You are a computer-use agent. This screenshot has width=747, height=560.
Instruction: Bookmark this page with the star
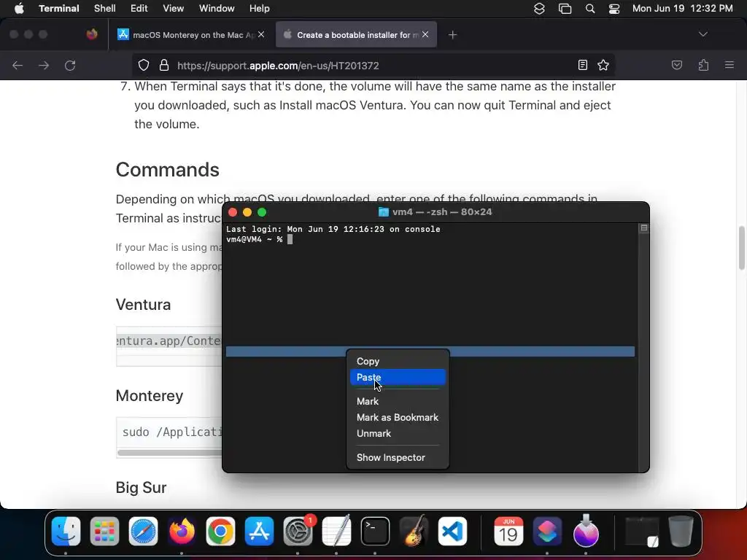click(x=603, y=65)
